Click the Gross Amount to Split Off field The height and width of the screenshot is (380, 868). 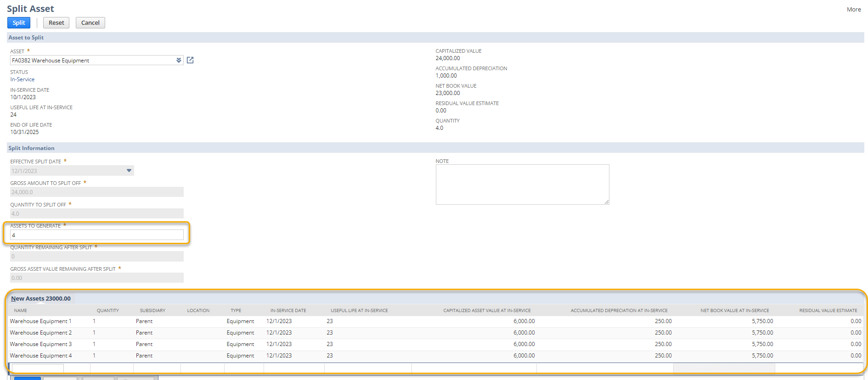(x=96, y=192)
